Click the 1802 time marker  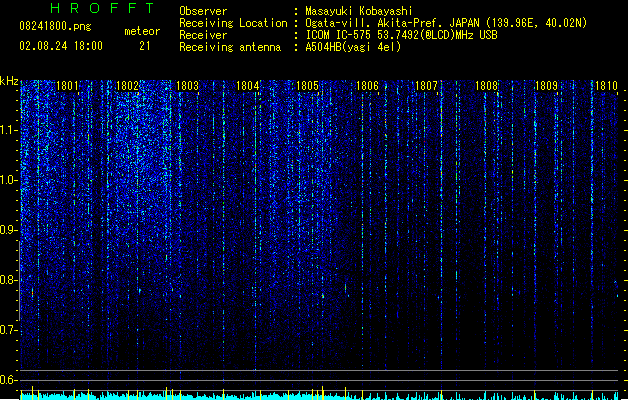click(127, 86)
